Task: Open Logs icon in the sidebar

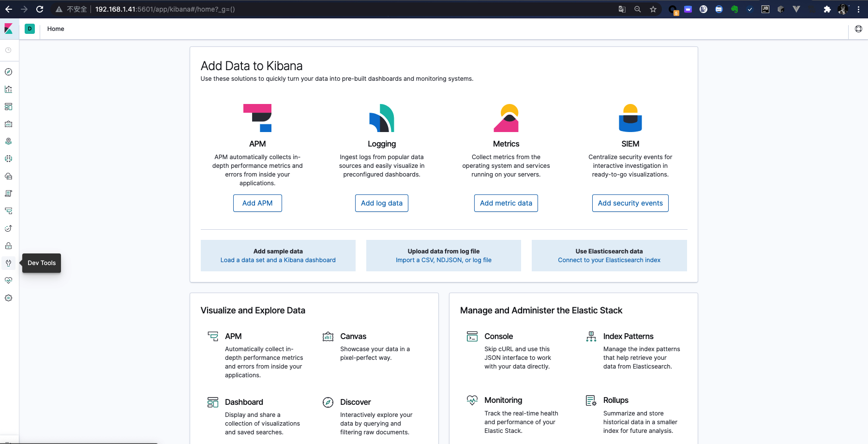Action: pyautogui.click(x=8, y=193)
